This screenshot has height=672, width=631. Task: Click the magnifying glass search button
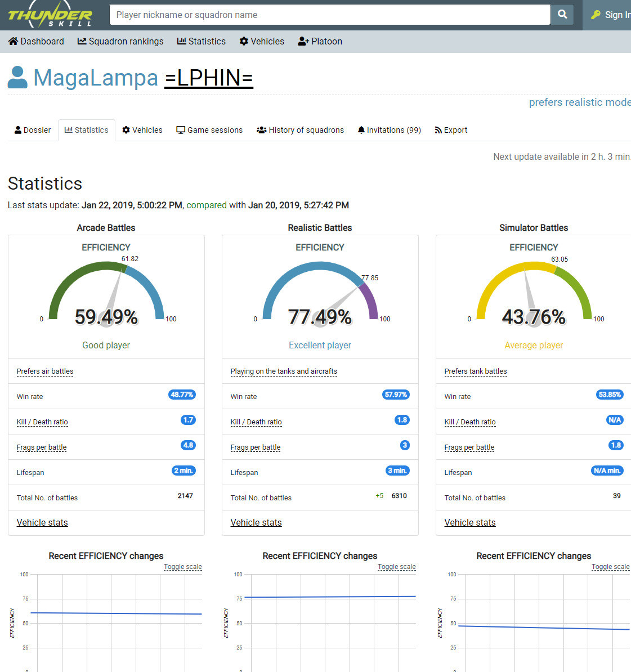[x=562, y=15]
